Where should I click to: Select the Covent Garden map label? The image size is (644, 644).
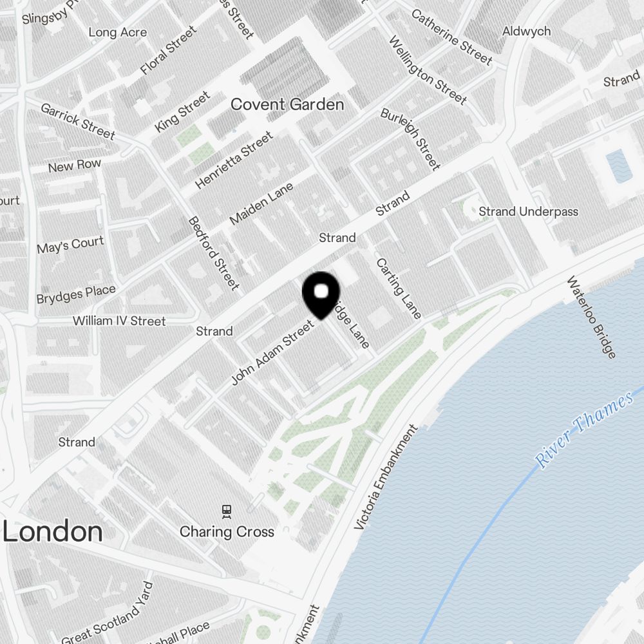point(287,104)
